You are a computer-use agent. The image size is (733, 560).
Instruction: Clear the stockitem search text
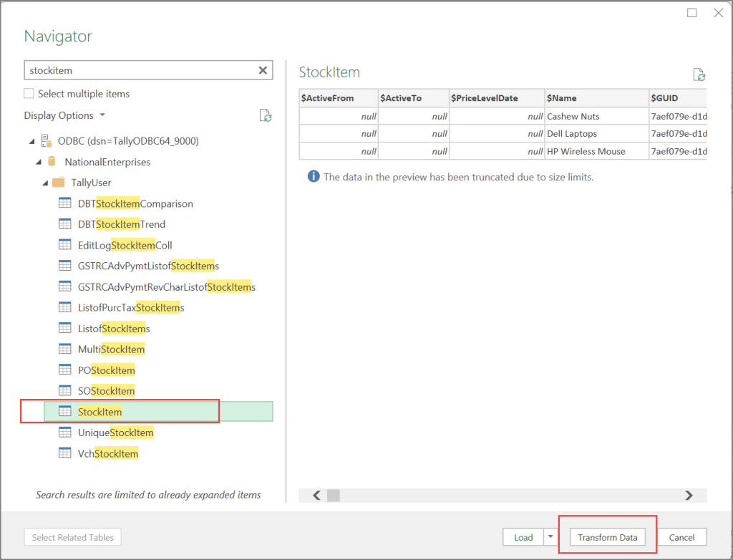(262, 70)
